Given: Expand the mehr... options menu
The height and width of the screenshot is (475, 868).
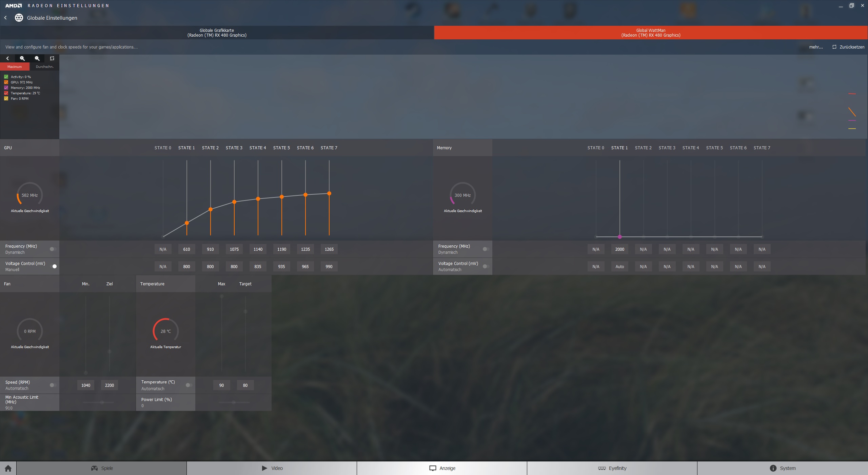Looking at the screenshot, I should point(816,47).
